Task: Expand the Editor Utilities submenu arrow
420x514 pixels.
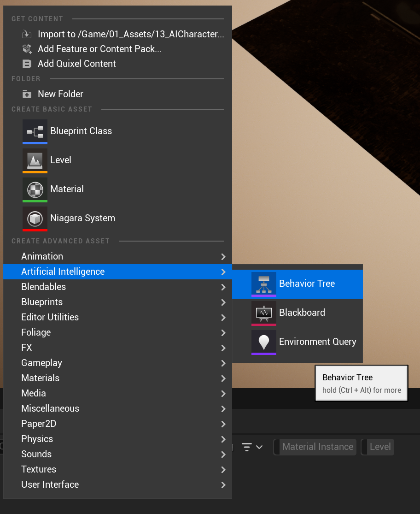Action: tap(223, 318)
